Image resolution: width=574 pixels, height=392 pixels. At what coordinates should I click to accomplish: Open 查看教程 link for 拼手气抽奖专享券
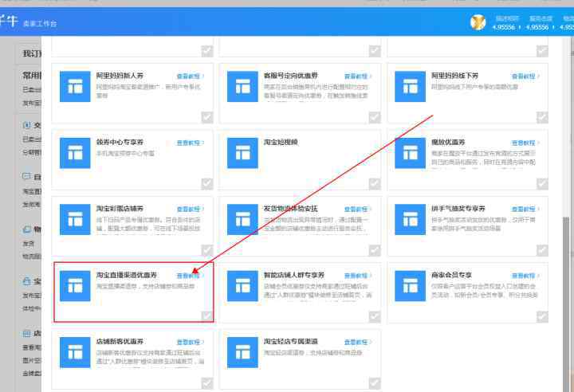[525, 210]
